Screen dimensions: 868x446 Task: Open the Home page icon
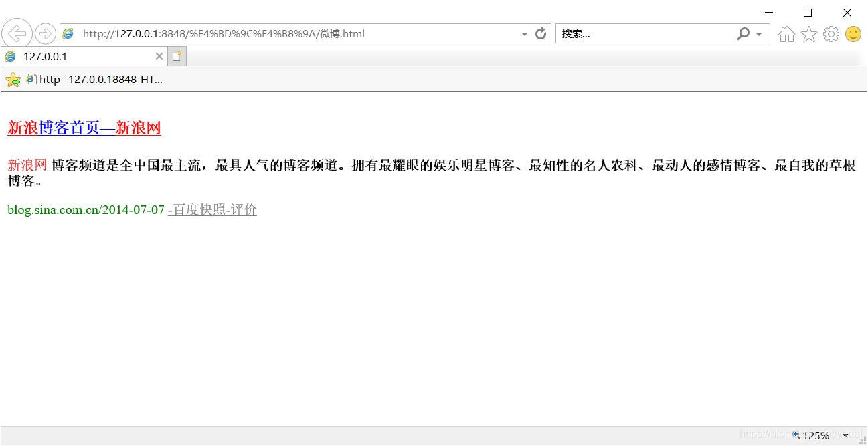[787, 34]
